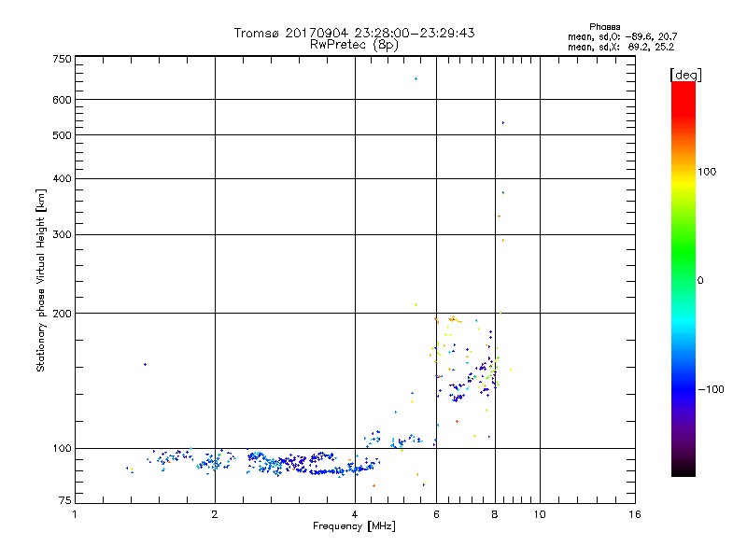747x560 pixels.
Task: Click the frequency axis tick label 2
Action: point(215,514)
